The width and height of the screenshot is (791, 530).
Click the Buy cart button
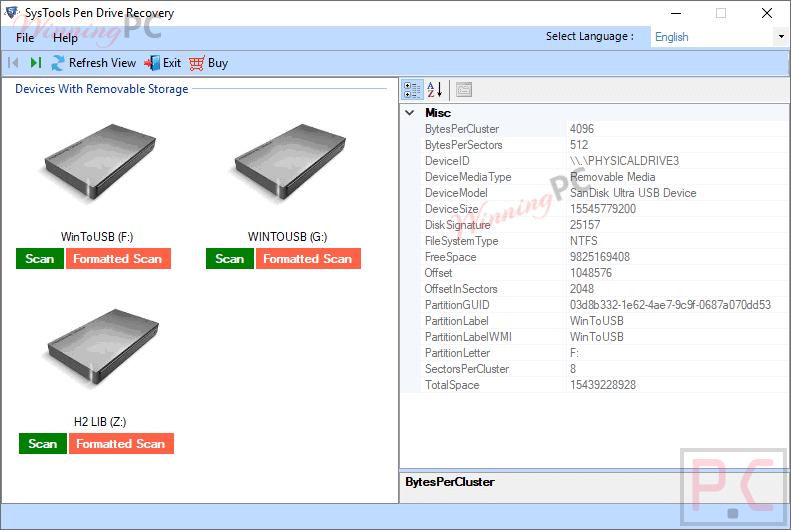[x=209, y=63]
